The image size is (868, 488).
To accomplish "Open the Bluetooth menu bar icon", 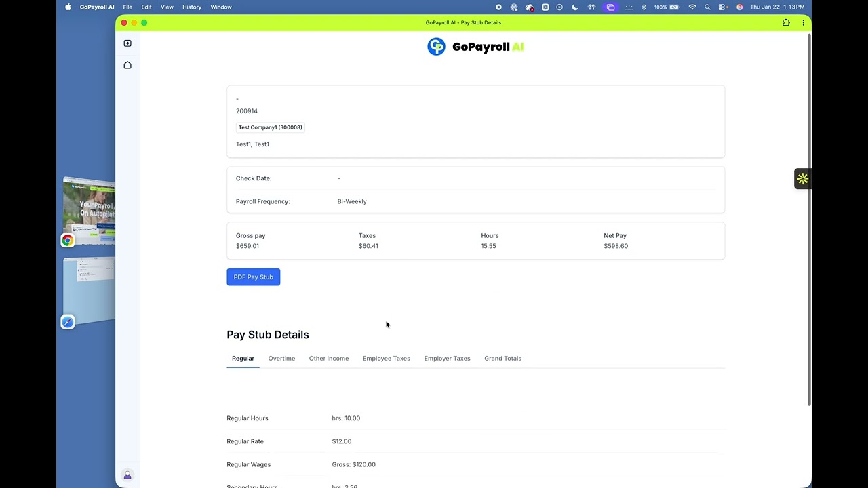I will click(644, 7).
